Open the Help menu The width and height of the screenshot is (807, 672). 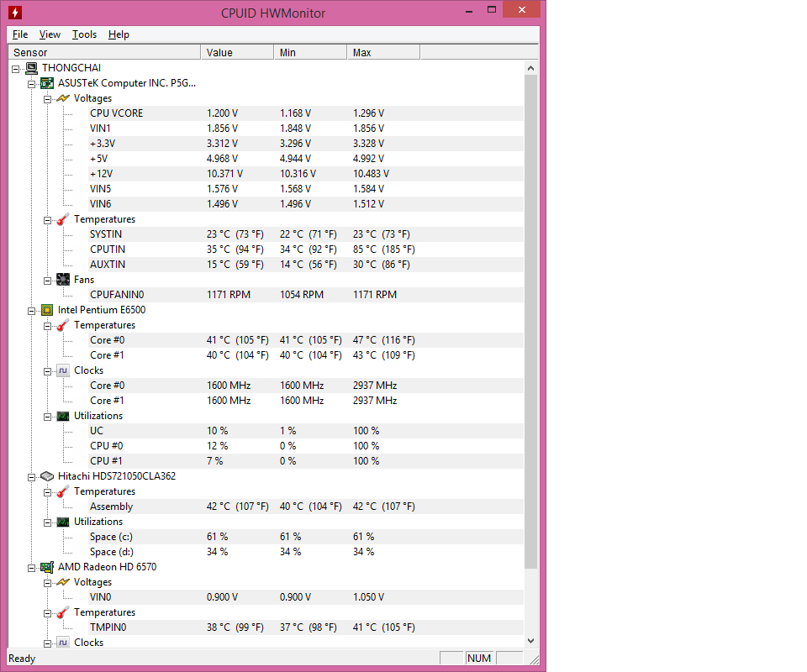click(x=119, y=34)
